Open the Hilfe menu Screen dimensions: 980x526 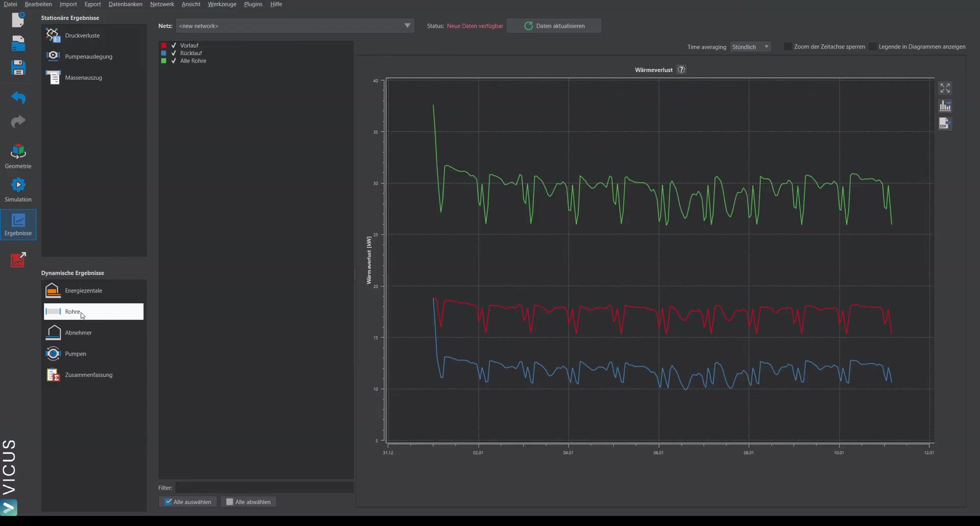point(276,4)
